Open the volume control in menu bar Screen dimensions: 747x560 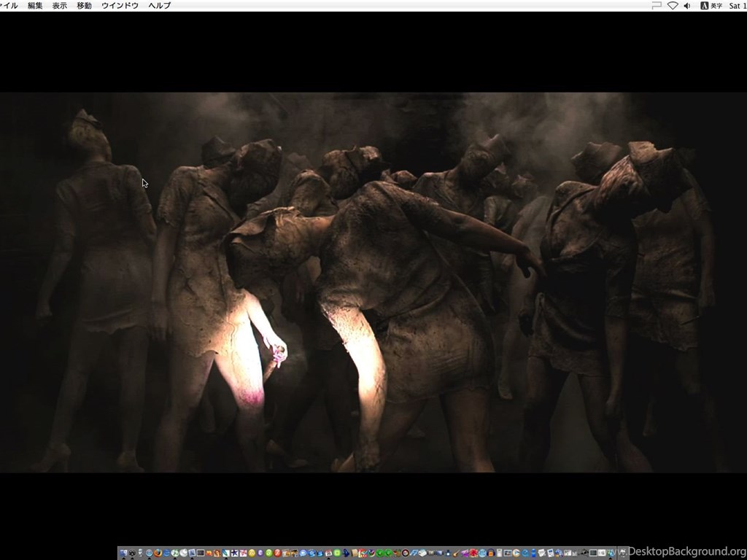click(687, 6)
